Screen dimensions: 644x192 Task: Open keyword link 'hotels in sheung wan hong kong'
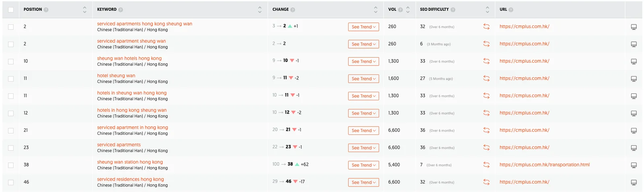click(x=132, y=93)
